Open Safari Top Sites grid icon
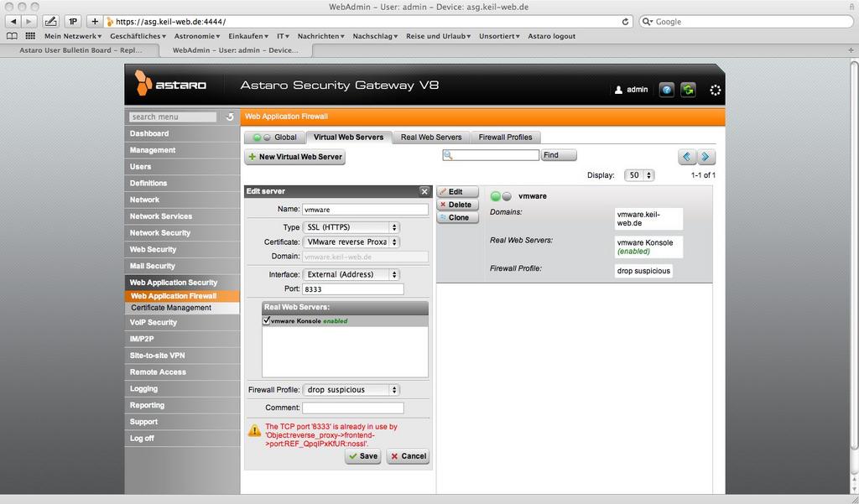This screenshot has width=859, height=504. 30,36
